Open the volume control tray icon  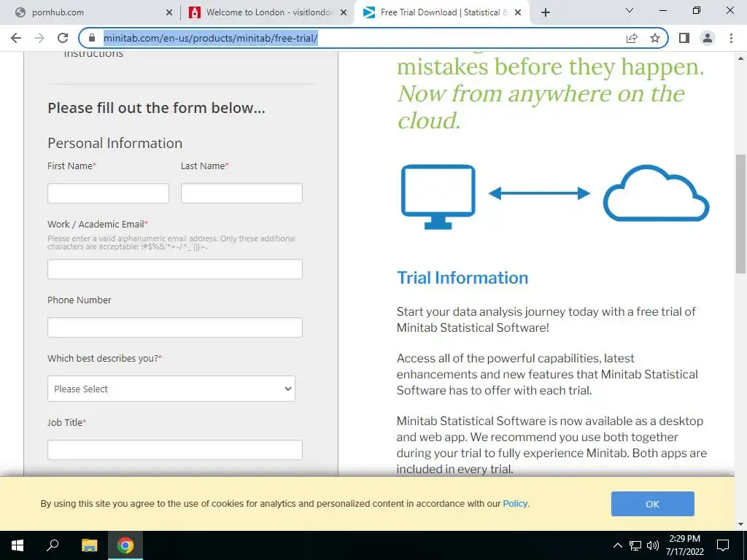pos(653,545)
